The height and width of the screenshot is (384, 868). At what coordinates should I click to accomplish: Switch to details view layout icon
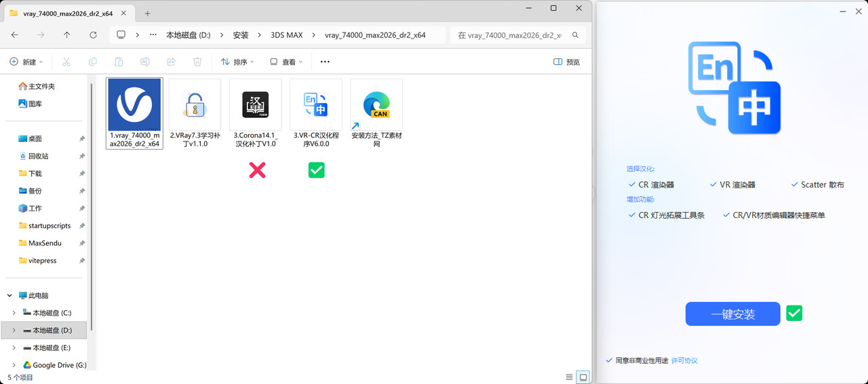pyautogui.click(x=569, y=377)
